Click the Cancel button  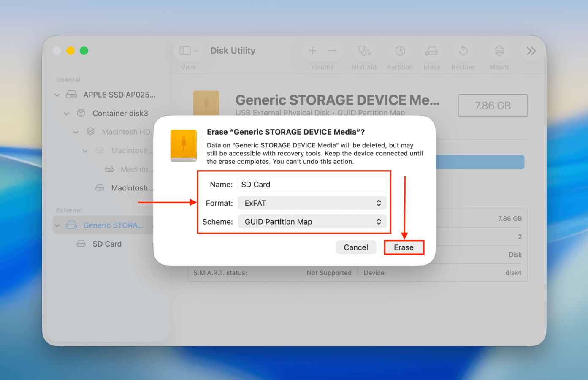(356, 247)
